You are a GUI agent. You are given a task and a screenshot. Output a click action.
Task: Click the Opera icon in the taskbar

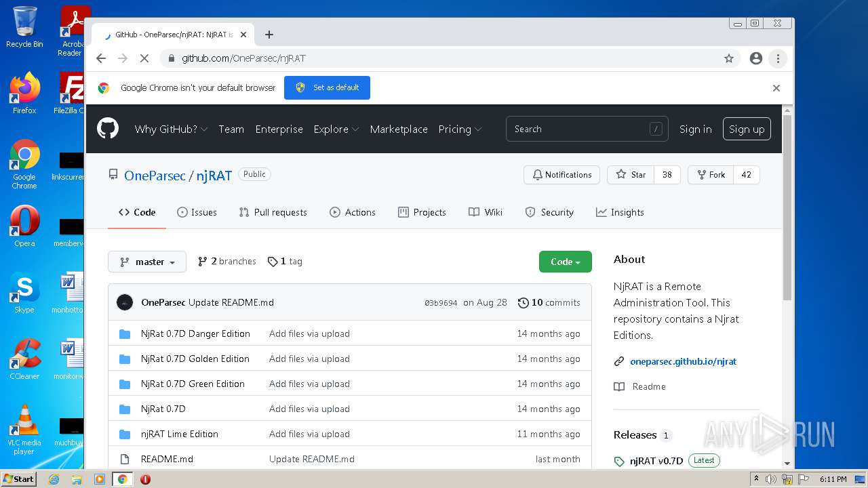[145, 479]
